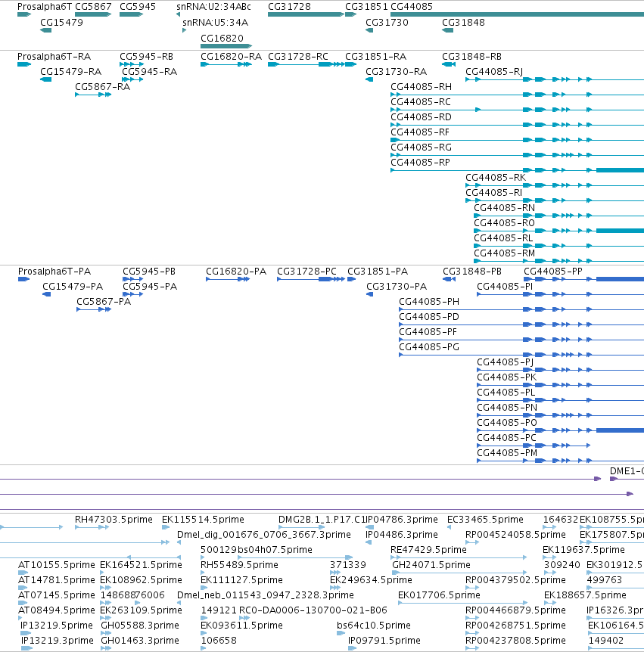The width and height of the screenshot is (644, 652).
Task: Click transcript CG31730-RA label
Action: click(x=397, y=72)
